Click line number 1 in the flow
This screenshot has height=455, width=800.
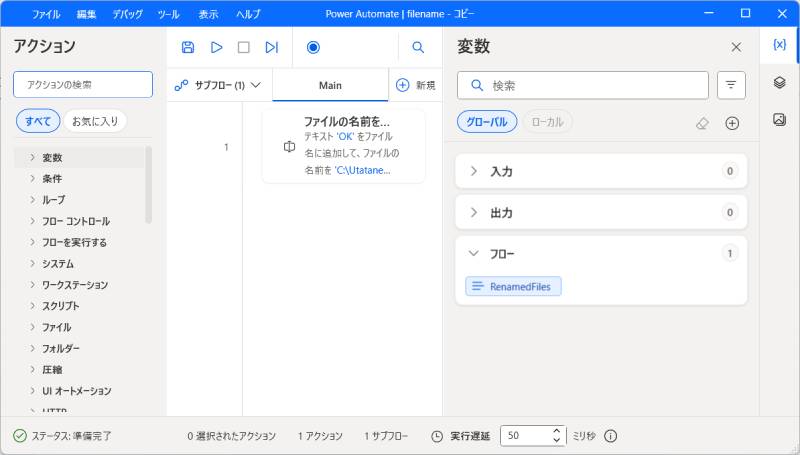pos(226,147)
